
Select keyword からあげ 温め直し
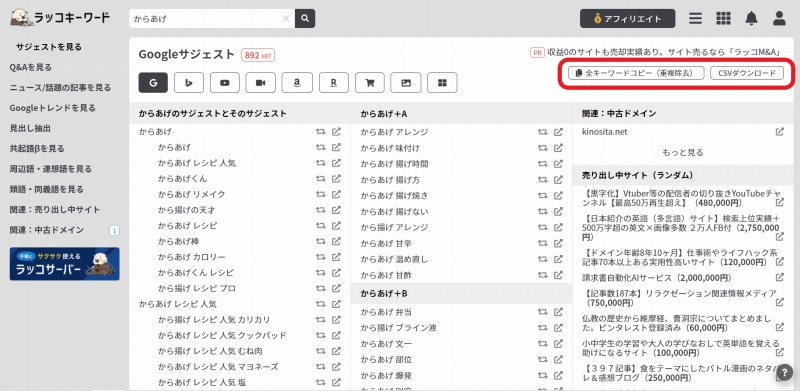(x=394, y=259)
